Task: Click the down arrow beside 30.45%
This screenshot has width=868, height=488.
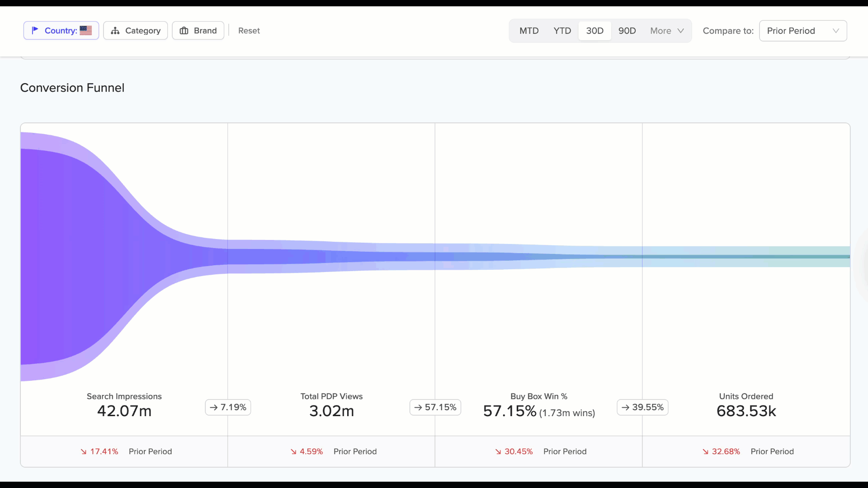Action: coord(498,451)
